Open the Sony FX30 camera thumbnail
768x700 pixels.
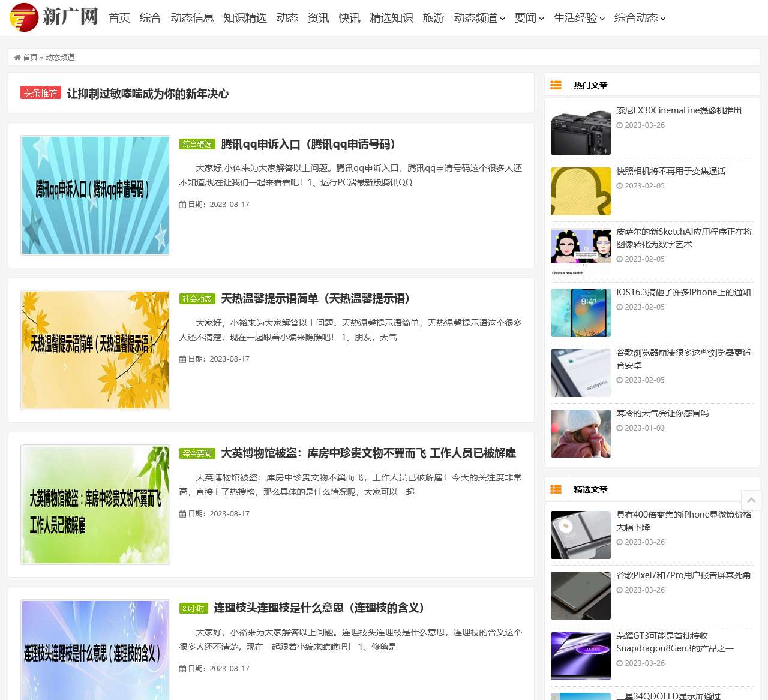pyautogui.click(x=580, y=131)
